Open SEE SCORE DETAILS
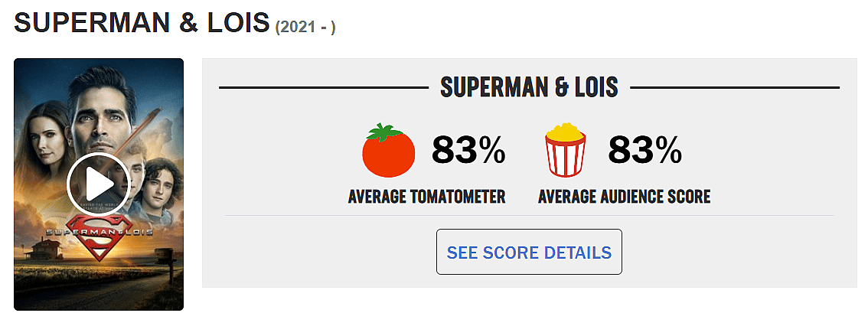The height and width of the screenshot is (326, 868). pos(529,252)
